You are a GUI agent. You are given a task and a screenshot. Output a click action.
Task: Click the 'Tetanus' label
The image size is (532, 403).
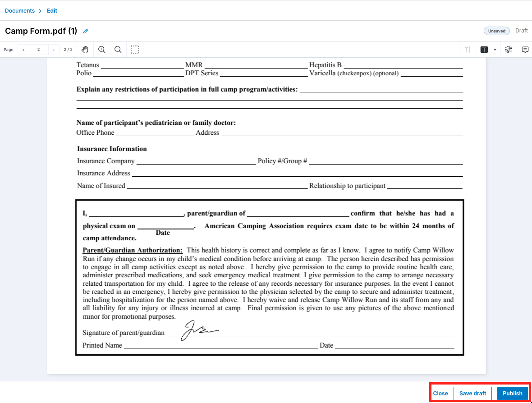pyautogui.click(x=87, y=65)
